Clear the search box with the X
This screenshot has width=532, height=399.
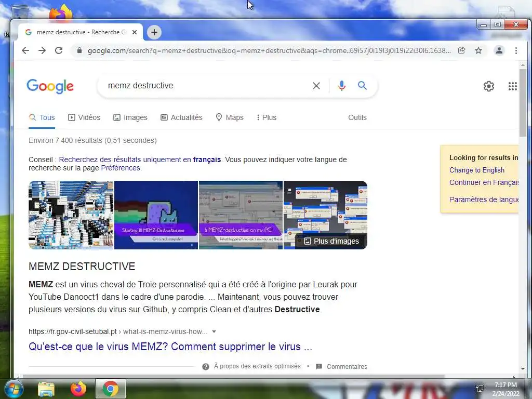pos(316,86)
